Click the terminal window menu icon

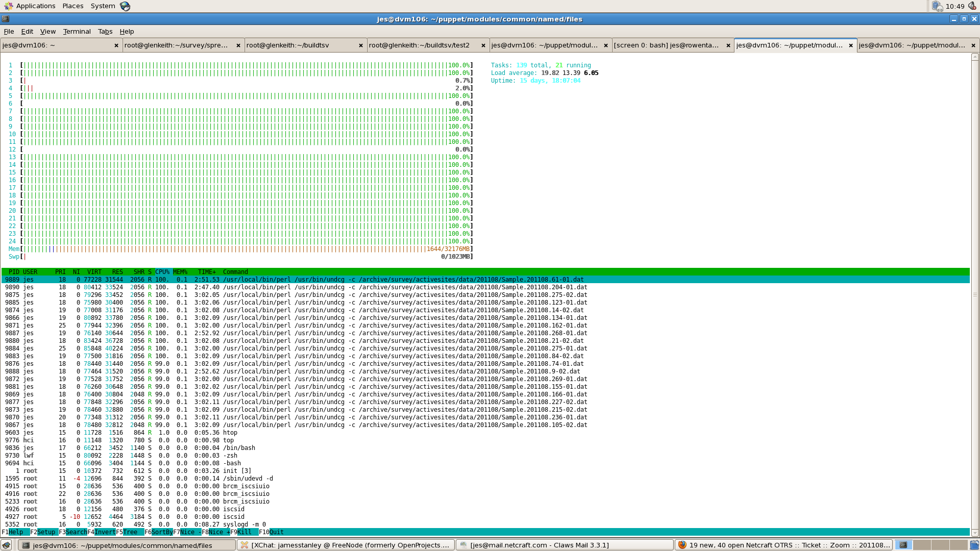click(x=5, y=19)
